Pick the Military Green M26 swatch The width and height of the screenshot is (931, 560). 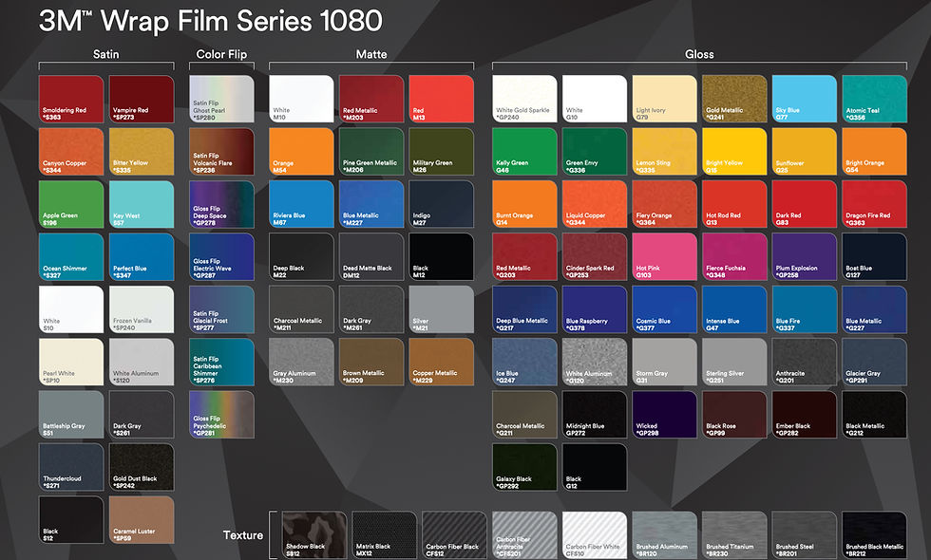click(x=442, y=152)
